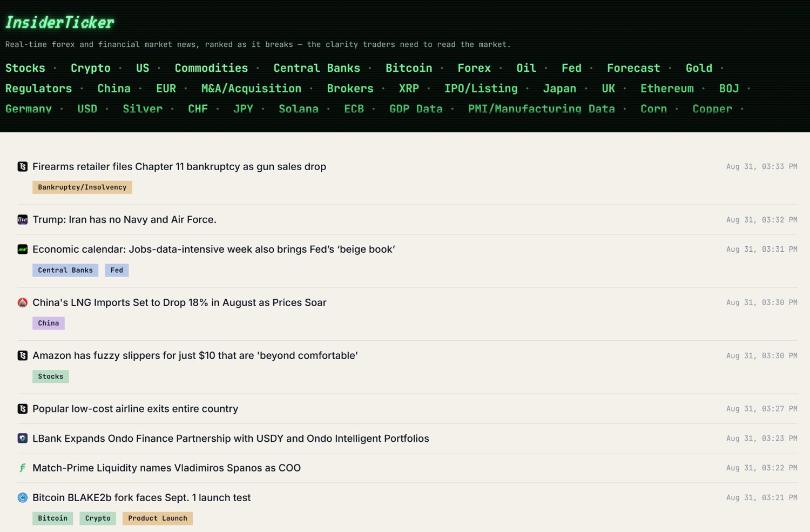Viewport: 810px width, 532px height.
Task: Select the CHF currency topic
Action: click(x=198, y=109)
